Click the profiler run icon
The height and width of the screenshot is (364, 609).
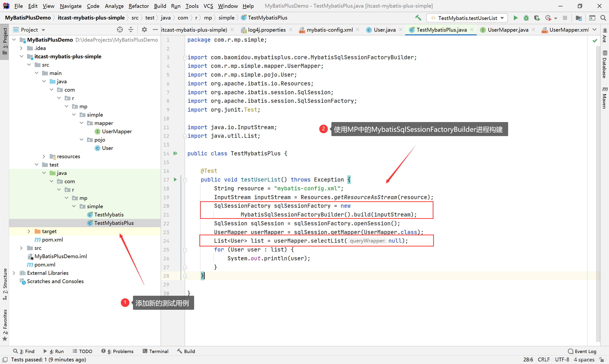548,18
